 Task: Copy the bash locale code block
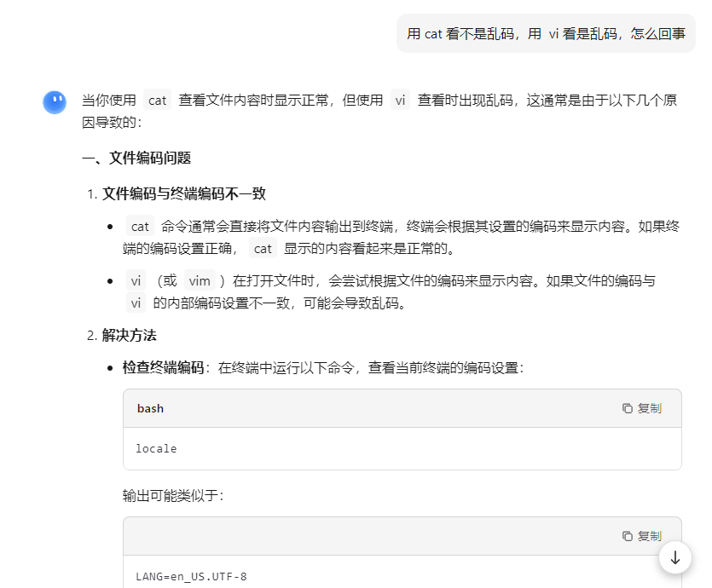coord(642,408)
